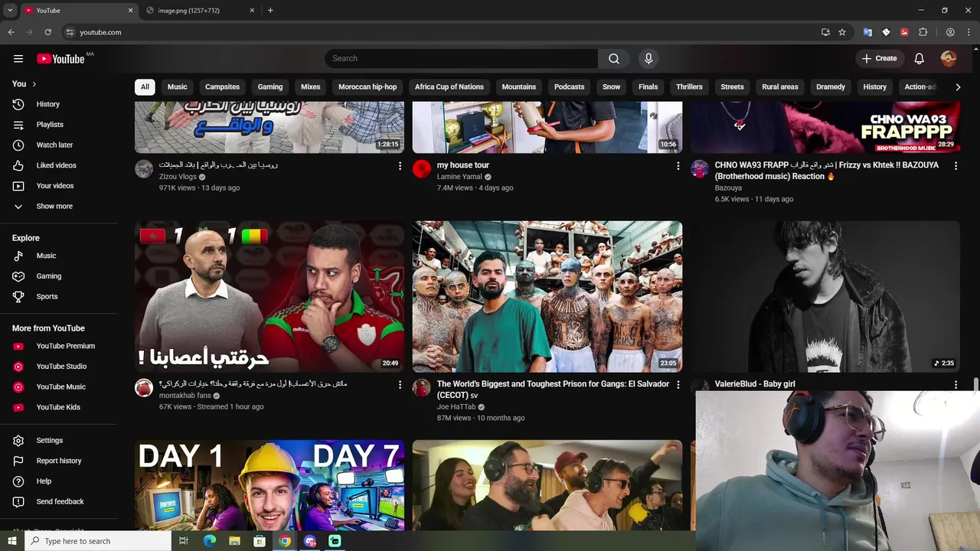
Task: Open Playlists in sidebar
Action: pos(50,125)
